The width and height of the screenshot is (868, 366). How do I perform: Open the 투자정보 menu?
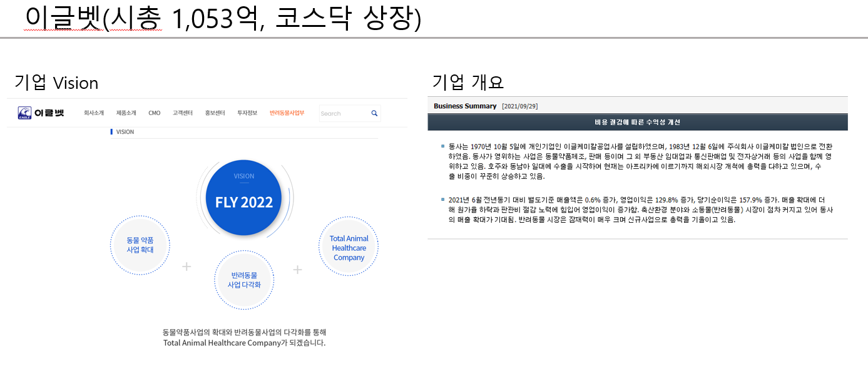(x=247, y=113)
